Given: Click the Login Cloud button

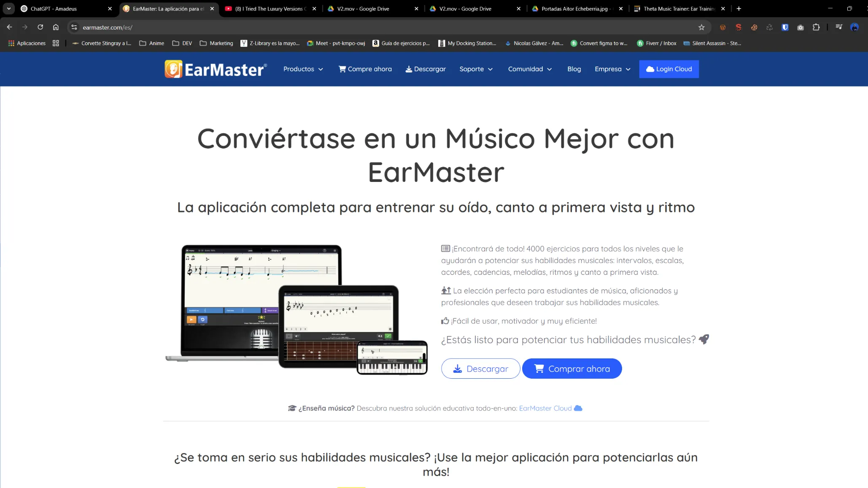Looking at the screenshot, I should [x=669, y=69].
